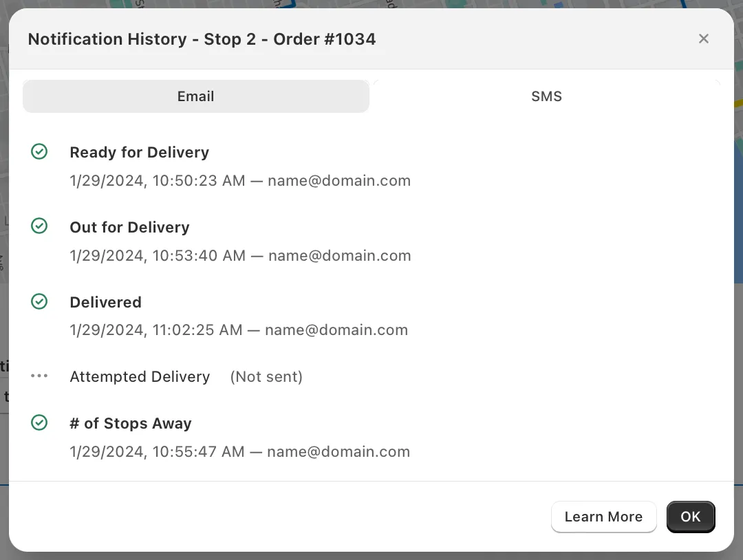Image resolution: width=743 pixels, height=560 pixels.
Task: Close the Notification History dialog
Action: [704, 39]
